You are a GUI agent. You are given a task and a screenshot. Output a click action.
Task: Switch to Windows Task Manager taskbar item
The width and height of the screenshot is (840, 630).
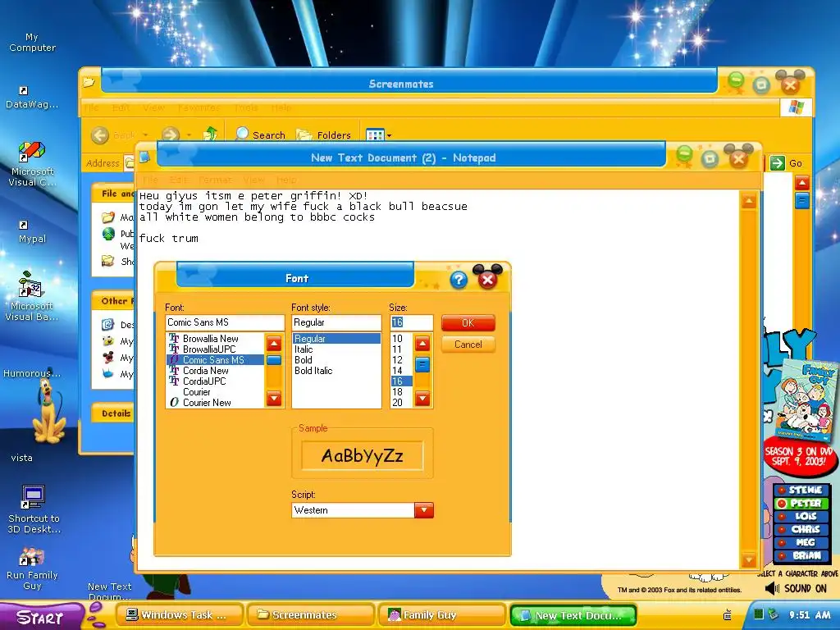pos(179,615)
